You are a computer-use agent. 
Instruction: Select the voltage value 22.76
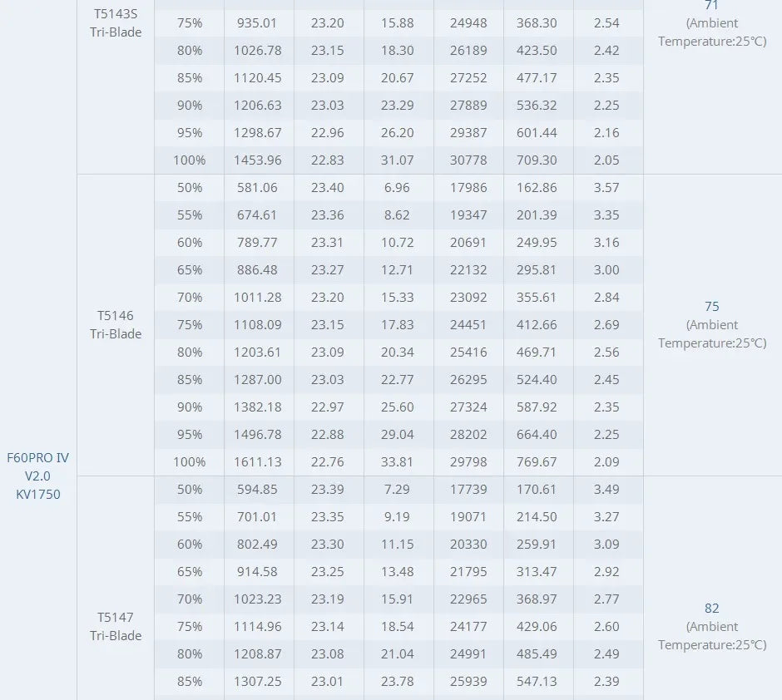[328, 461]
